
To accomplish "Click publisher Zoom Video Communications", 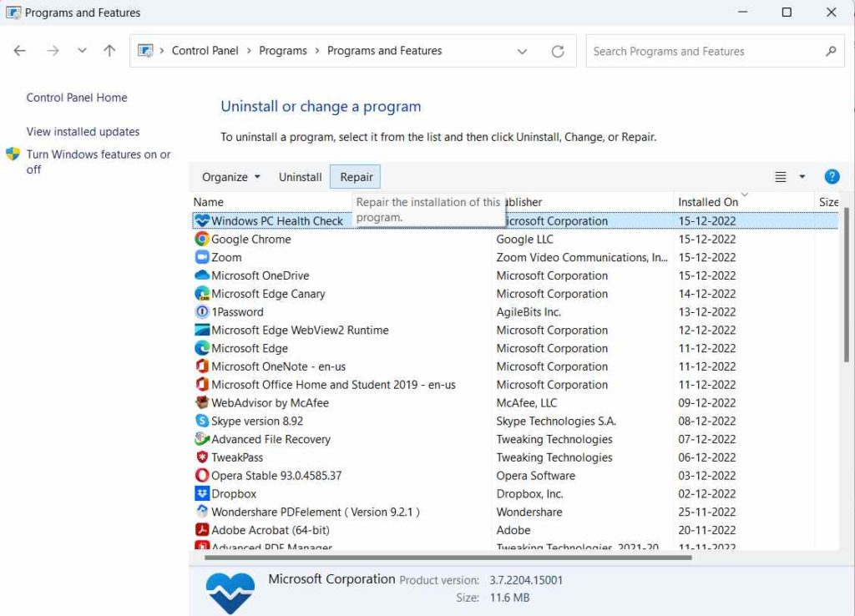I will click(582, 257).
